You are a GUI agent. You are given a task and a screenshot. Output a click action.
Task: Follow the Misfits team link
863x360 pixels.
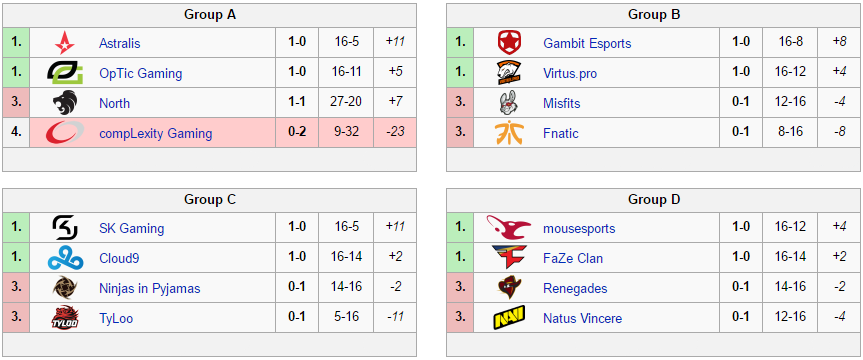click(561, 103)
